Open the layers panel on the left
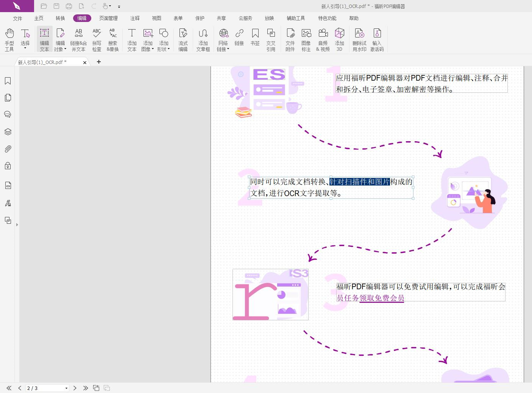 (8, 131)
